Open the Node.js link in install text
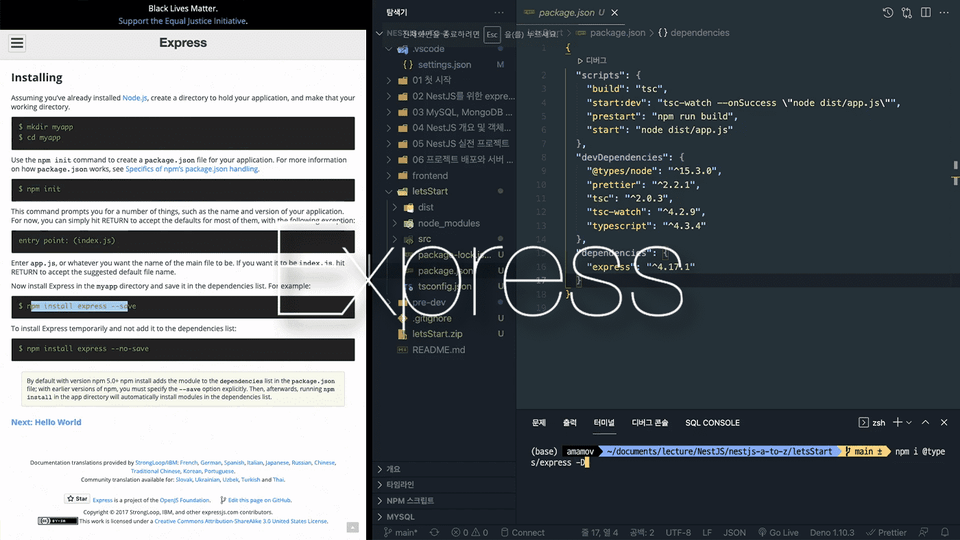The height and width of the screenshot is (540, 960). pyautogui.click(x=135, y=97)
